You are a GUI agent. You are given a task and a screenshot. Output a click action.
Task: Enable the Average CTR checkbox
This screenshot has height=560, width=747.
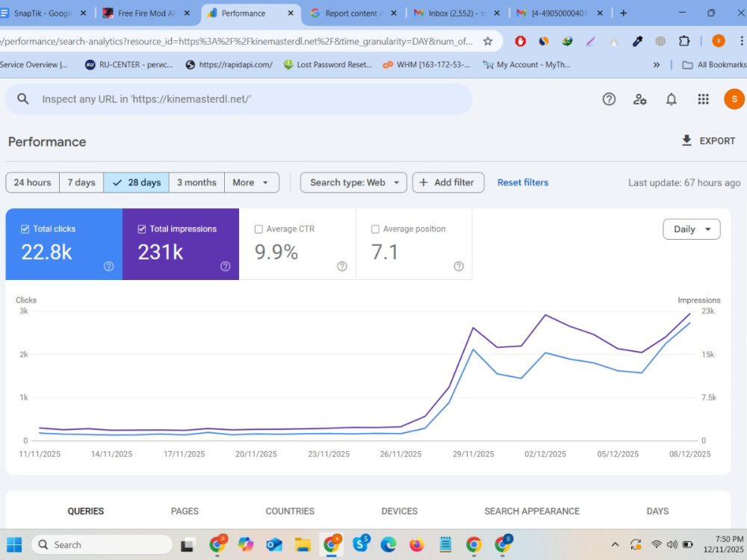tap(258, 229)
